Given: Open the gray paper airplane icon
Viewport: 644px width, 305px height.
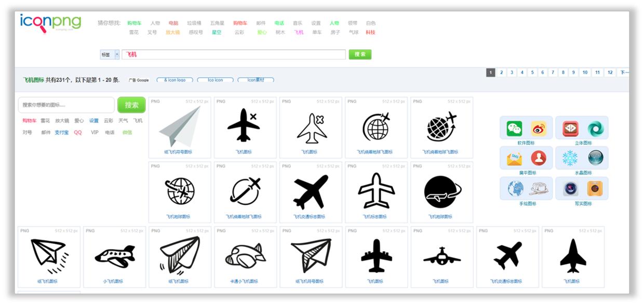Looking at the screenshot, I should pyautogui.click(x=180, y=127).
